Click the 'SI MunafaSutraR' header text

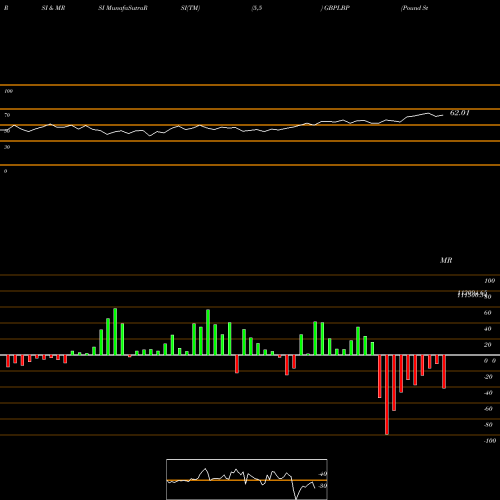[x=123, y=8]
